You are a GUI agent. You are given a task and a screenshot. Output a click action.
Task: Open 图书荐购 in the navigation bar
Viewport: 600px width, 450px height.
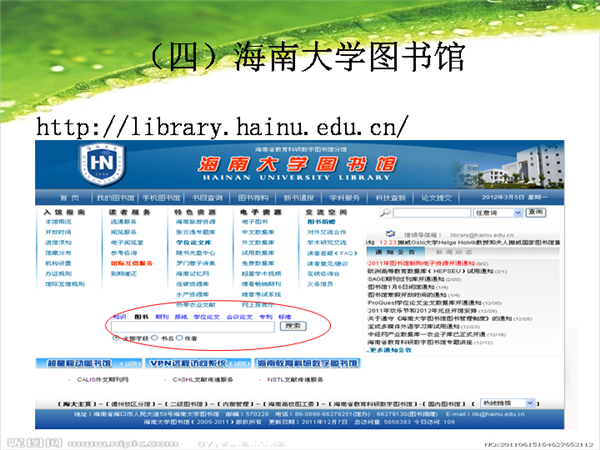253,198
